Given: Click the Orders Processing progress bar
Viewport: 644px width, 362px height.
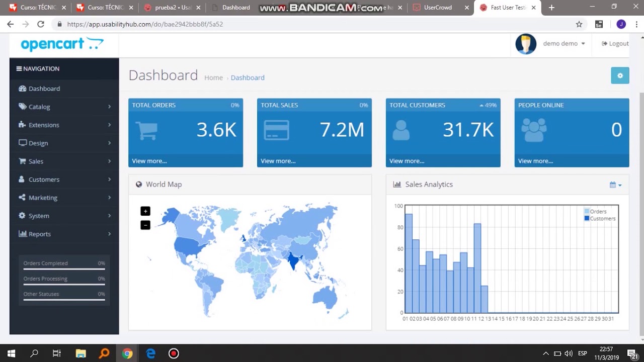Looking at the screenshot, I should (x=64, y=285).
